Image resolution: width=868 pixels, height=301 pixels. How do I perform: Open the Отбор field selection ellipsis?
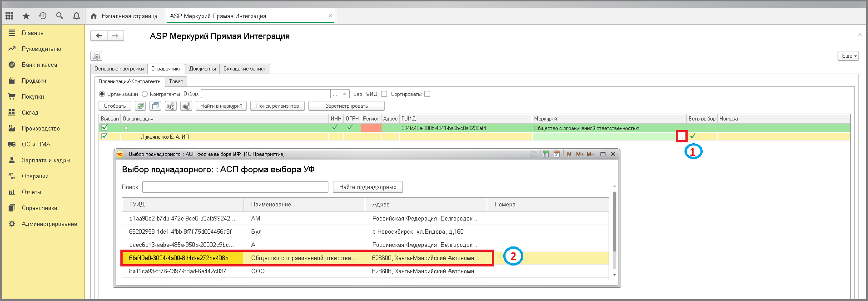335,94
